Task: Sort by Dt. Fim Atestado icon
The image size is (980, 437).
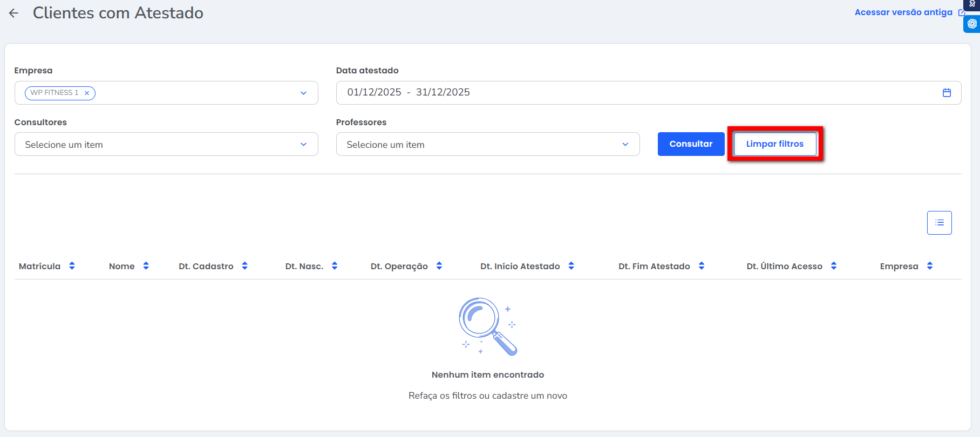Action: [x=702, y=266]
